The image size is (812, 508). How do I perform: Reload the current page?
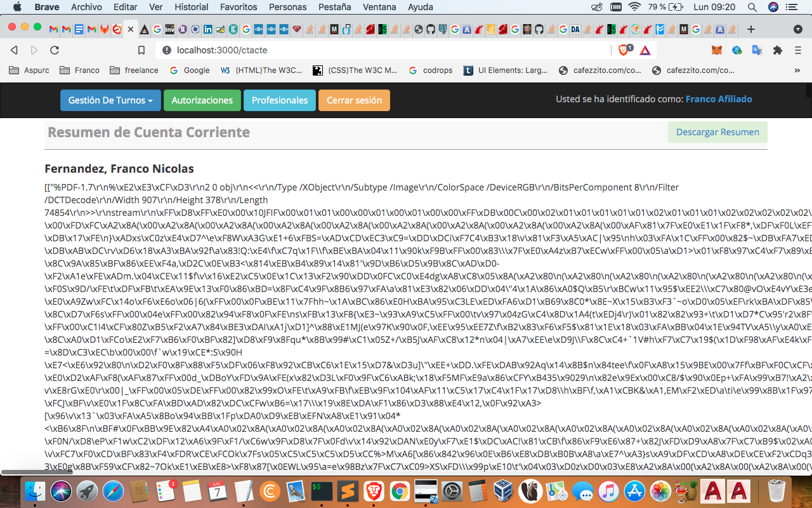[x=55, y=50]
